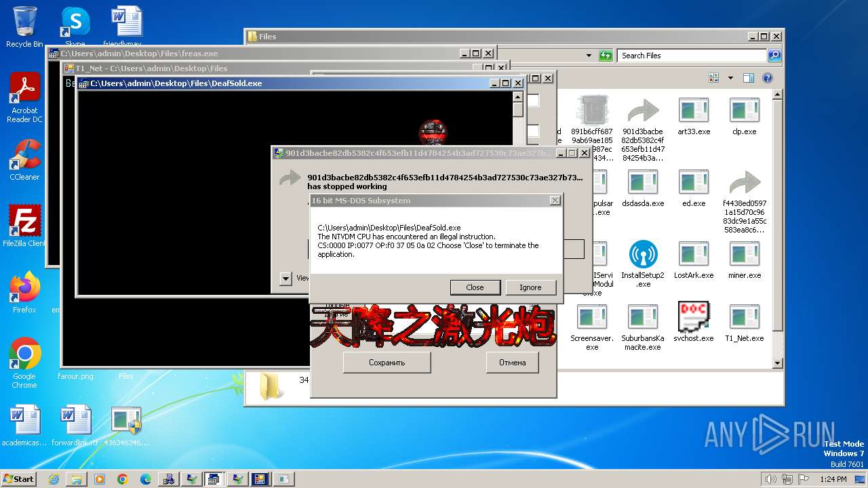Screen dimensions: 868x488
Task: Click Close in the 16 bit MS-DOS Subsystem dialog
Action: 475,287
